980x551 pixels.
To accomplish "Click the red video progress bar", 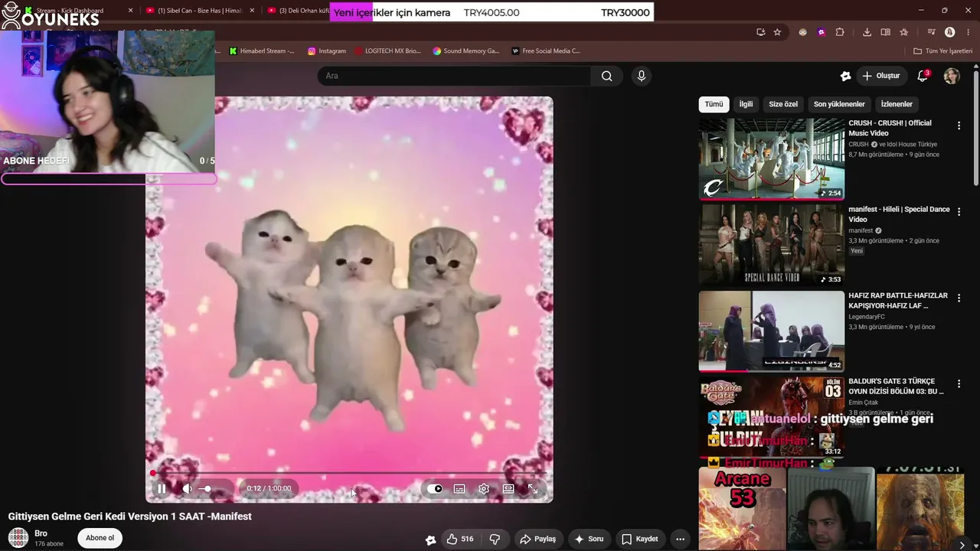I will coord(349,473).
